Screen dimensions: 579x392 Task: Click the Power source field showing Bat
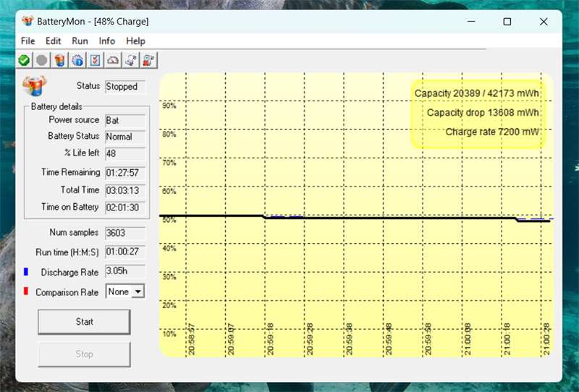(x=125, y=121)
